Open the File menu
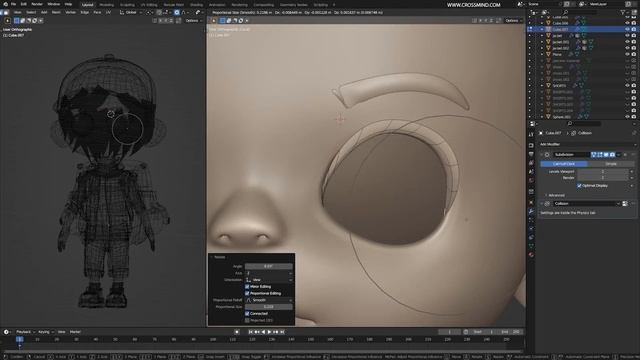The height and width of the screenshot is (360, 640). pos(13,4)
